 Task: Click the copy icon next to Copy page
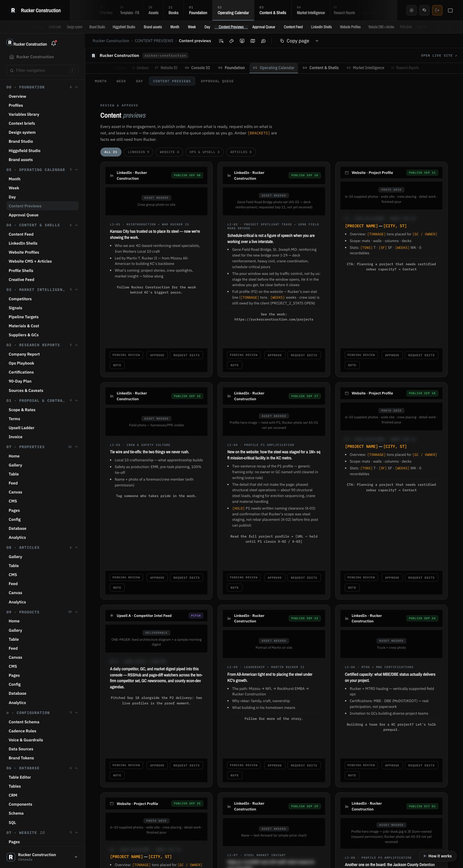coord(282,41)
